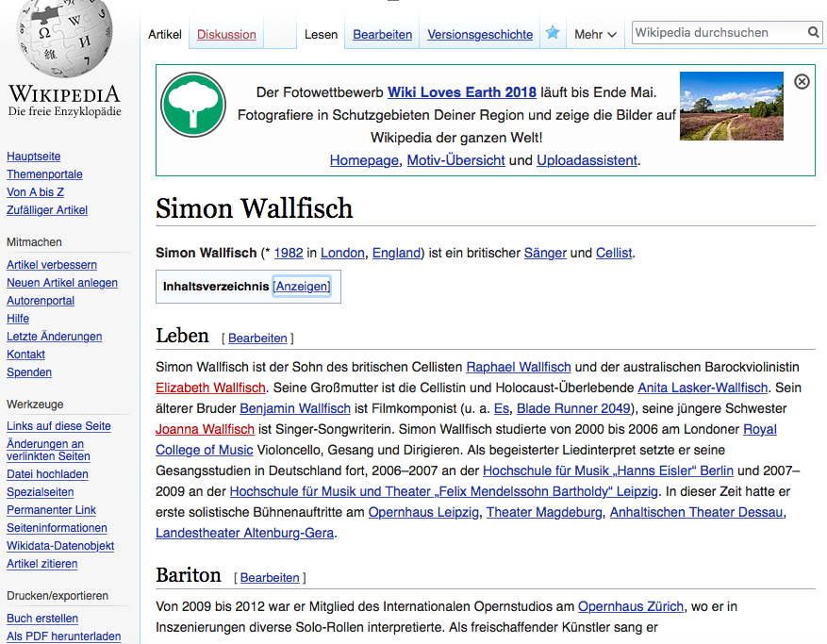Open the Cellist link
The image size is (827, 644).
point(613,254)
